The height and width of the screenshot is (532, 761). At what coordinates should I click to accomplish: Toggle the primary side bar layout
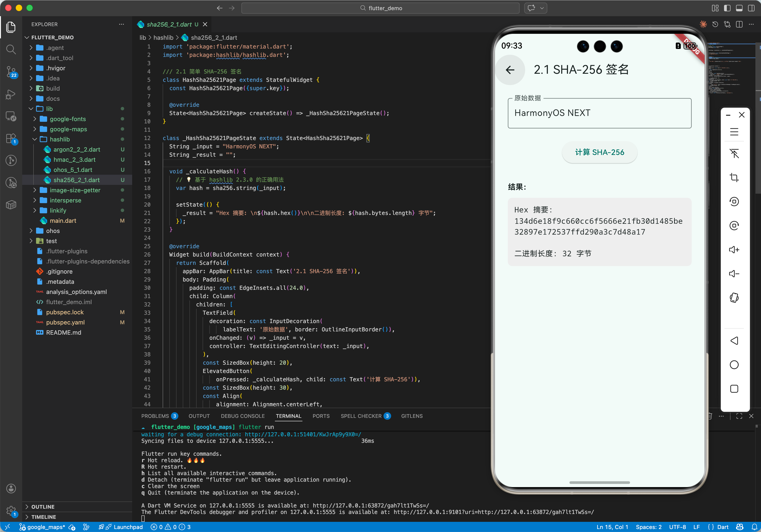(727, 8)
